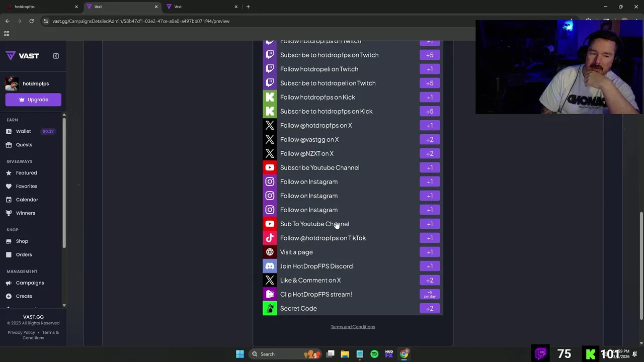Select Follow on Instagram first entry icon
This screenshot has height=362, width=644.
[270, 182]
